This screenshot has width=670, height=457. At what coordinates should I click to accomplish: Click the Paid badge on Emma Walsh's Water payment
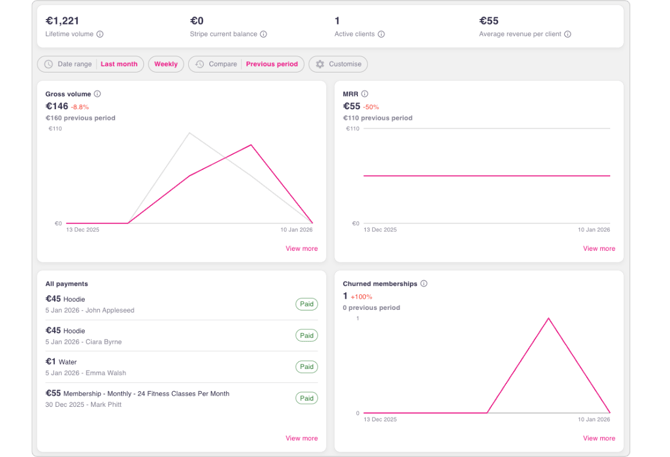point(306,367)
